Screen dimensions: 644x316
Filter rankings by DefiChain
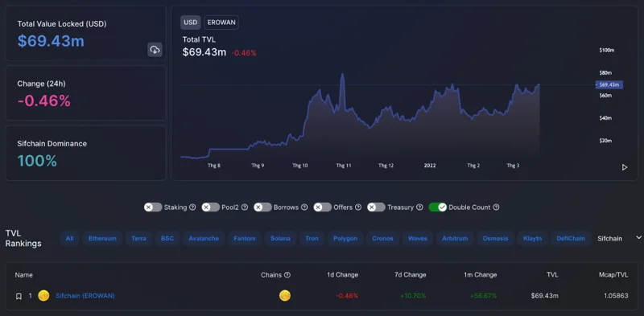[571, 239]
